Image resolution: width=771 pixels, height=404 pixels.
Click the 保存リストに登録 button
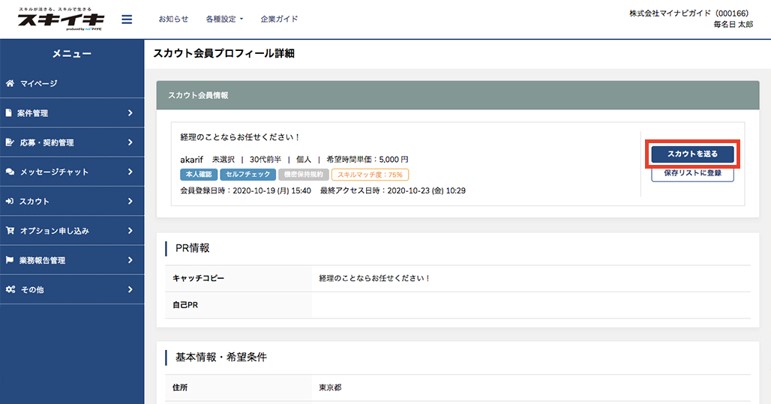(x=692, y=173)
